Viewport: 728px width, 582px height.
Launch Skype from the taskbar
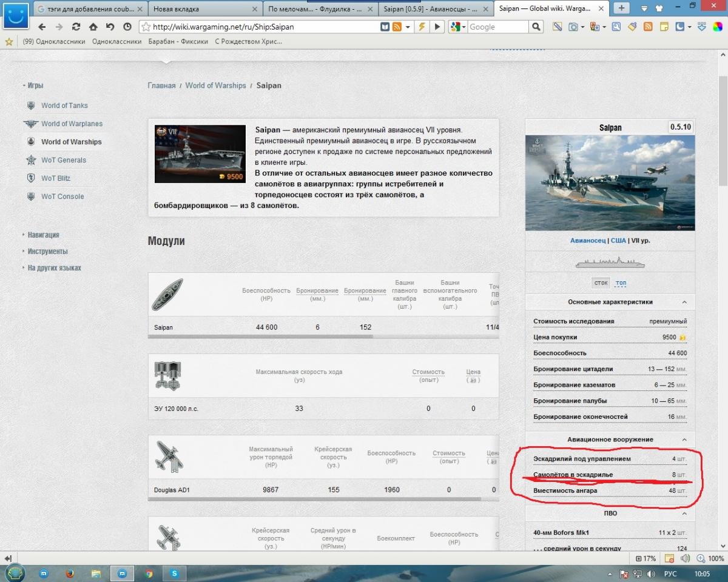click(175, 572)
